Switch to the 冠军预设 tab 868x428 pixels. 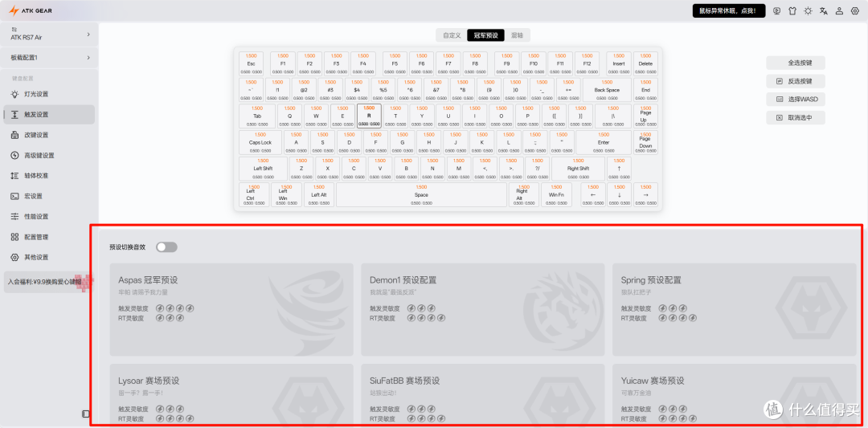[485, 35]
